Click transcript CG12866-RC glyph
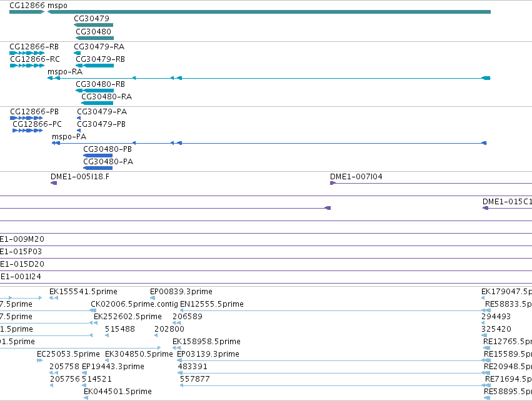Image resolution: width=532 pixels, height=401 pixels. coord(27,66)
